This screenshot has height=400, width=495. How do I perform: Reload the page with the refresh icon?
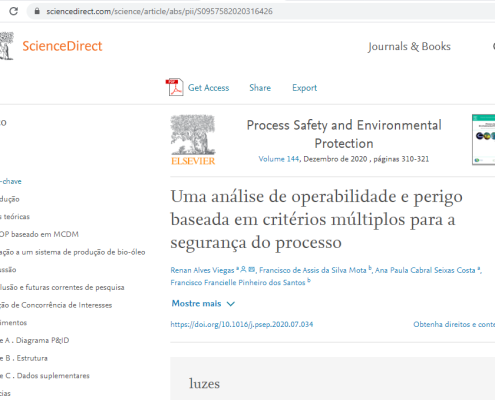pyautogui.click(x=14, y=11)
